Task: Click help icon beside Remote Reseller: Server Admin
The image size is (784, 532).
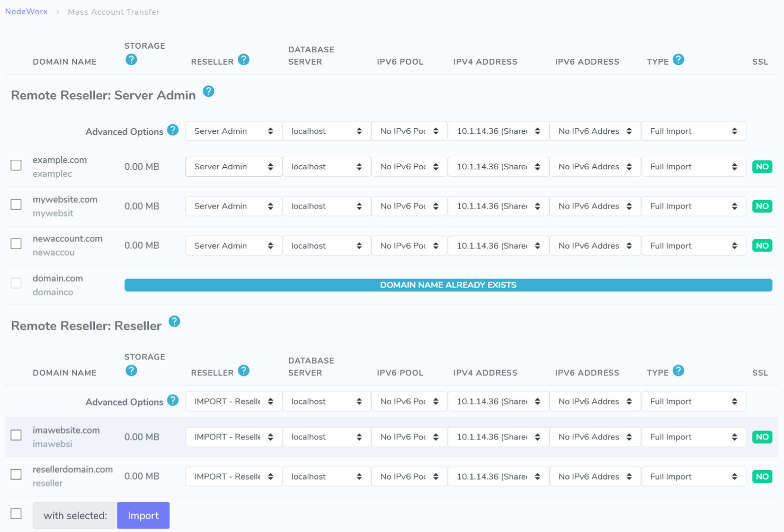Action: click(x=209, y=91)
